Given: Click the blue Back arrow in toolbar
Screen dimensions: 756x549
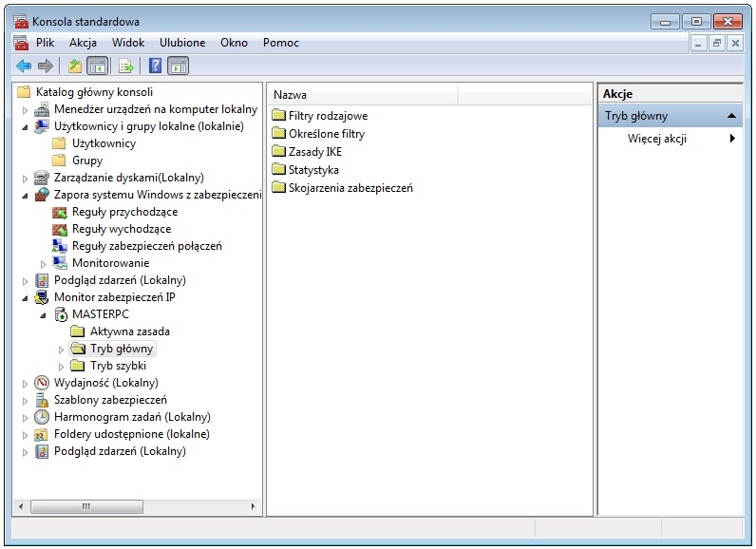Looking at the screenshot, I should point(24,66).
